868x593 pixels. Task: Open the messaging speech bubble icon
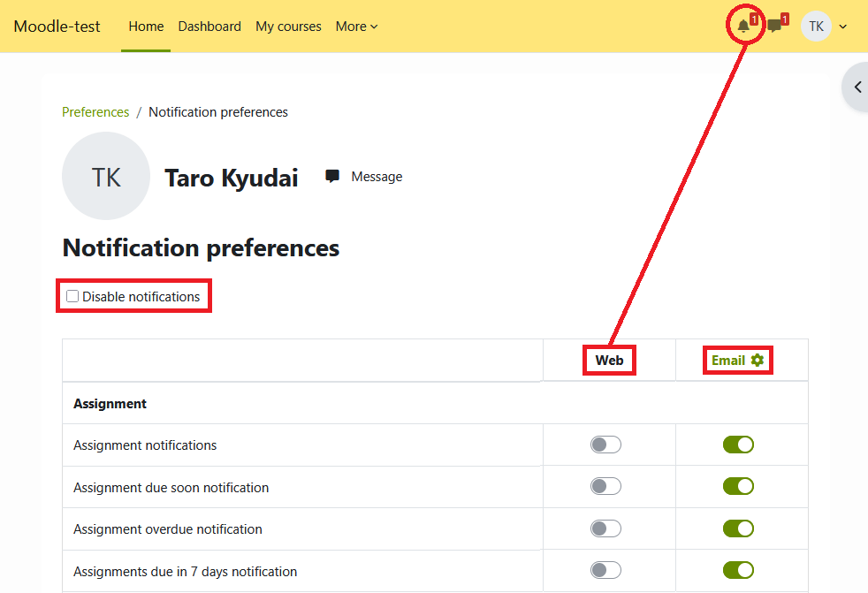pos(774,27)
